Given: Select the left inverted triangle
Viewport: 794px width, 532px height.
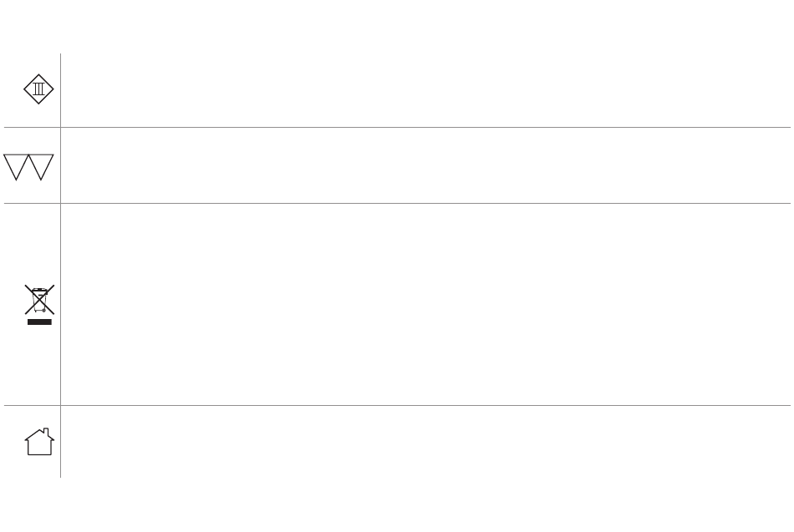Looking at the screenshot, I should [16, 167].
